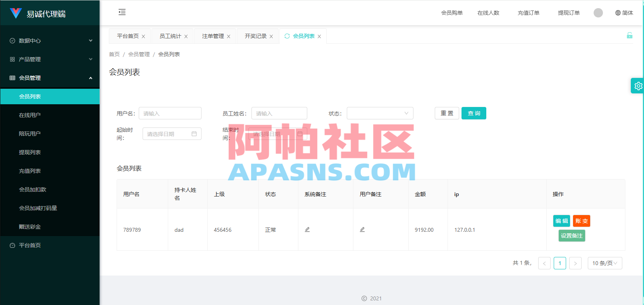Open 在线用户 in the sidebar

tap(50, 115)
